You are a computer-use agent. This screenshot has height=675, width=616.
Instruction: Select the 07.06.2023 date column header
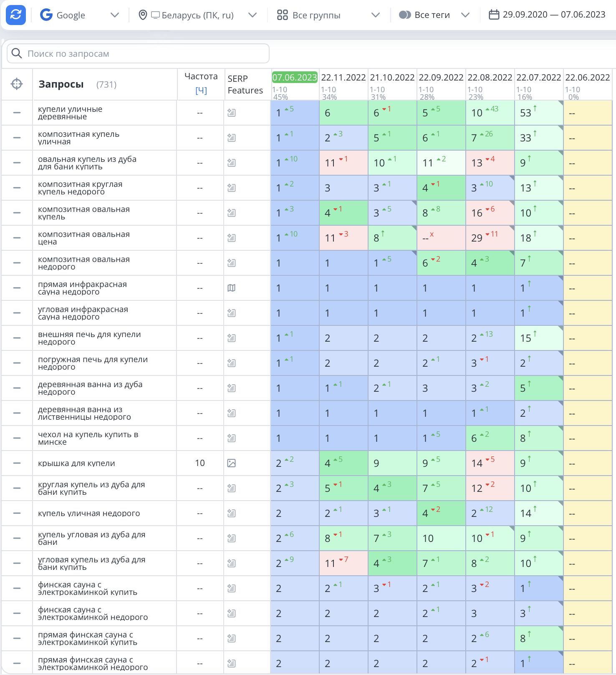click(295, 77)
